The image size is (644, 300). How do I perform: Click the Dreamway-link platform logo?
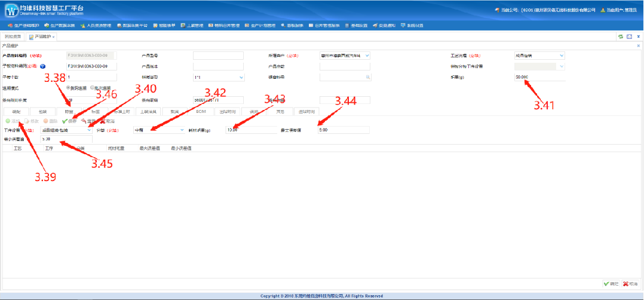coord(11,10)
